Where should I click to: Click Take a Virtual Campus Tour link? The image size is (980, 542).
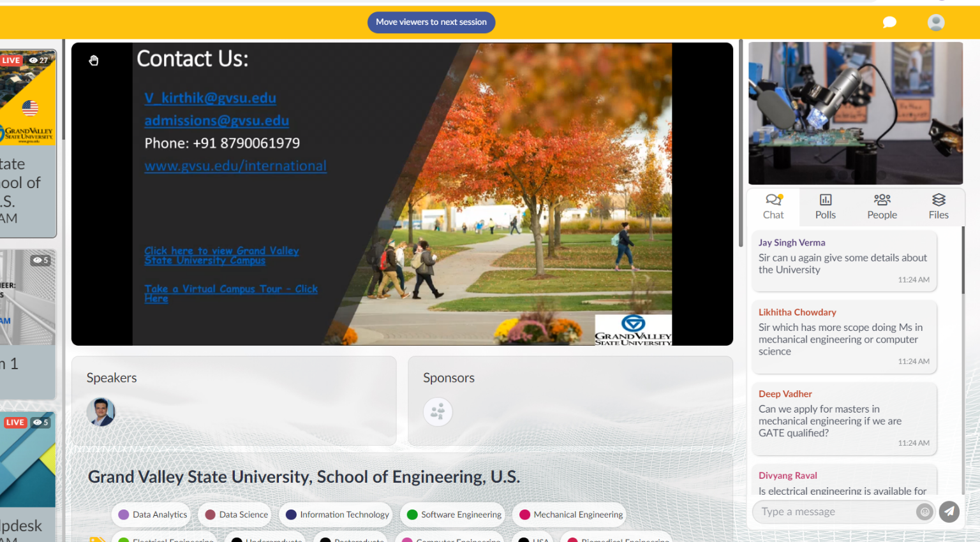[231, 293]
